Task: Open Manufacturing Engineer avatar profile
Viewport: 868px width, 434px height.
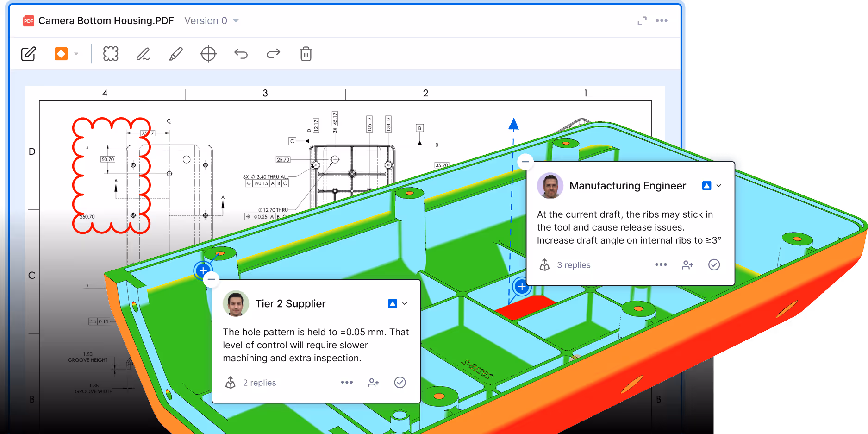Action: [x=550, y=186]
